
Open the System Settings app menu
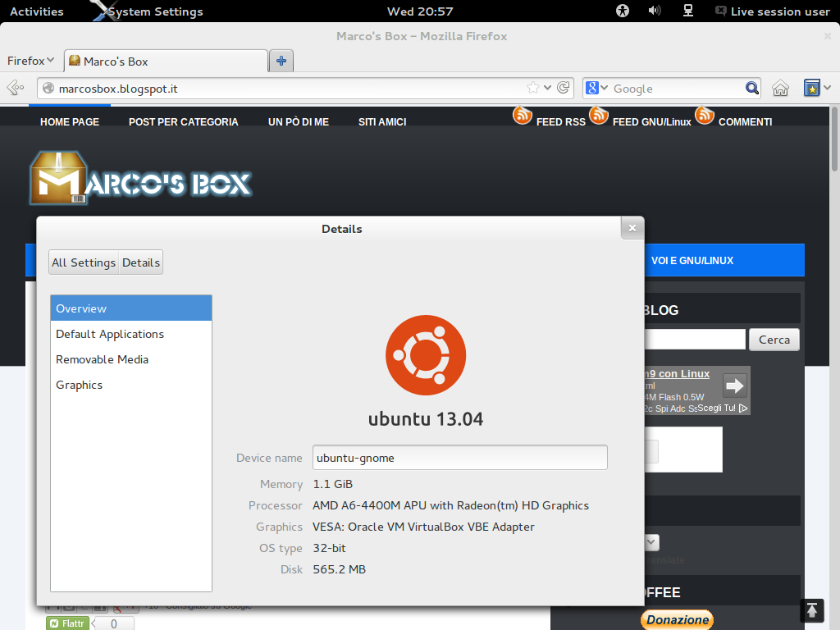click(x=148, y=11)
